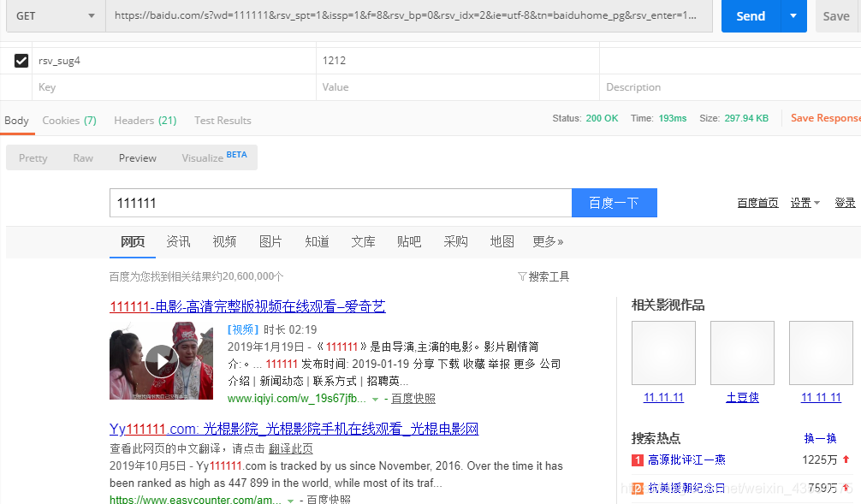861x504 pixels.
Task: Click the 土豆侠 movie thumbnail
Action: (742, 353)
